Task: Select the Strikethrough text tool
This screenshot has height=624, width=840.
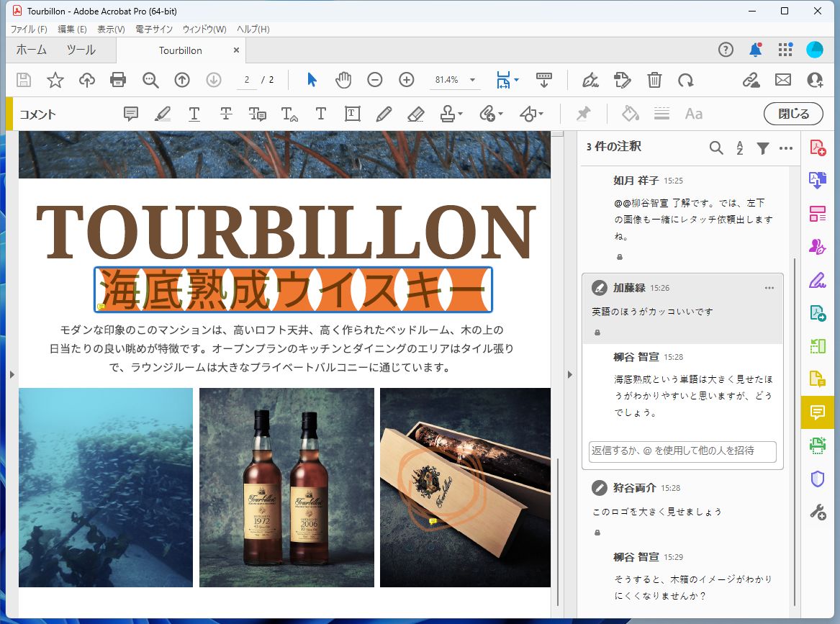Action: [x=225, y=113]
